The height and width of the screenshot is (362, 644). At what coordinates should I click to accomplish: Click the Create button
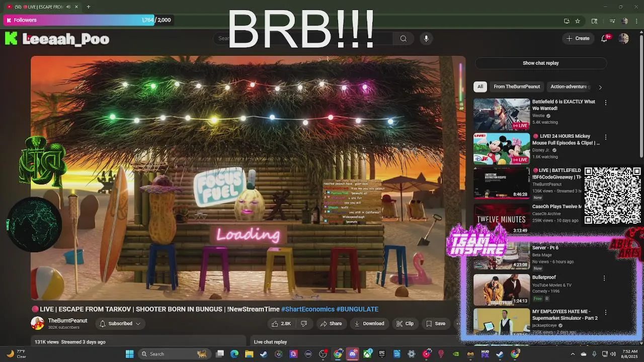coord(578,38)
